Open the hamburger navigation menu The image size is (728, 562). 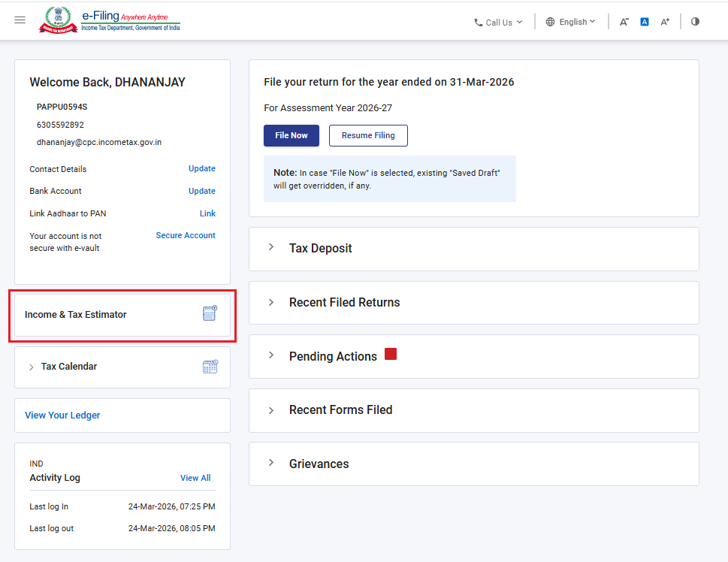coord(20,20)
